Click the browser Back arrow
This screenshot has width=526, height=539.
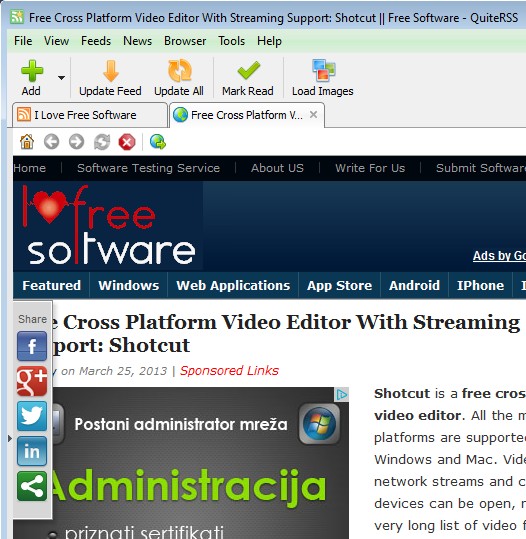click(x=52, y=142)
